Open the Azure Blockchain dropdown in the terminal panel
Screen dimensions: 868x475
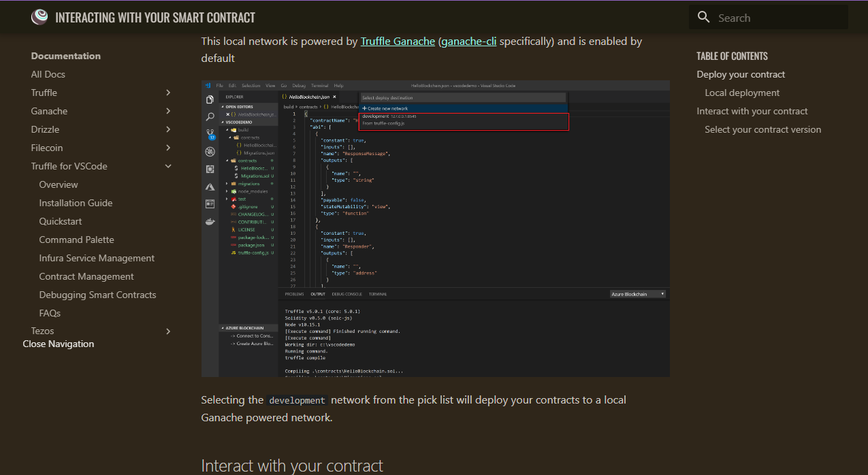click(639, 293)
